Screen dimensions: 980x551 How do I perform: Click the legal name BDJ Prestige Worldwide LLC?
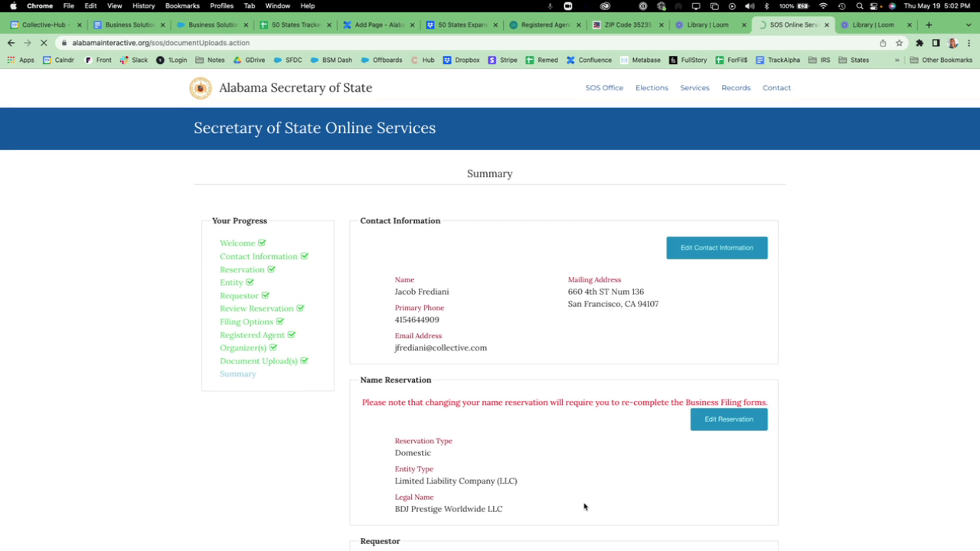tap(449, 509)
